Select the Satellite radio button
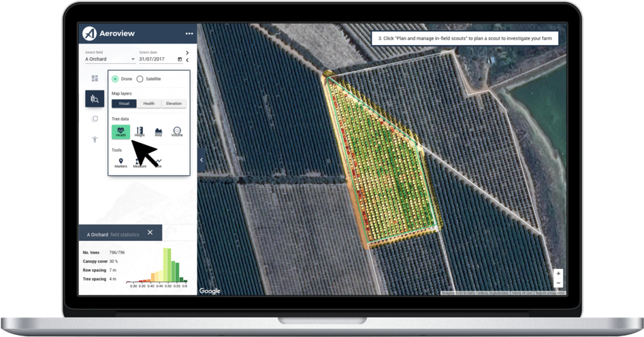Screen dimensions: 644x337 coord(140,79)
